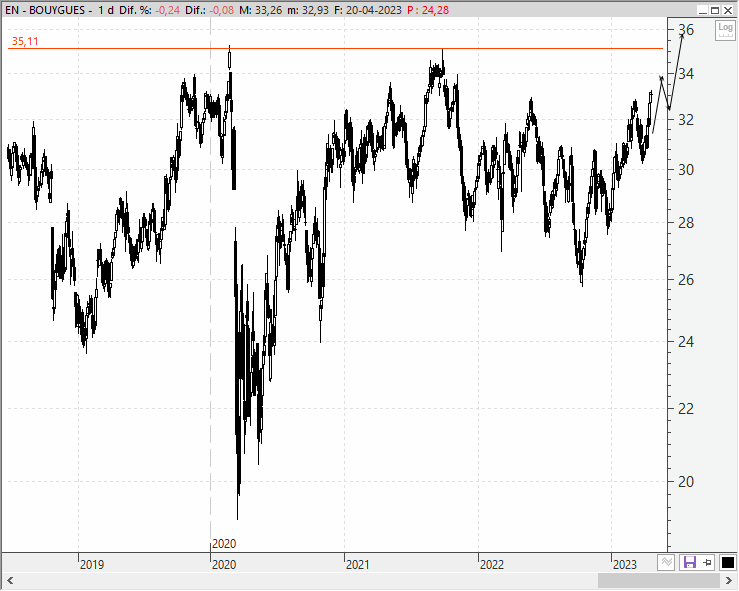Open the black color swatch

point(728,562)
